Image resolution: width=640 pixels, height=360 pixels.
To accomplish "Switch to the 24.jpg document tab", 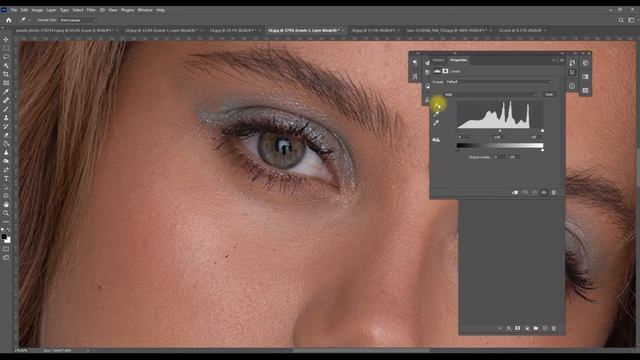I will point(233,30).
